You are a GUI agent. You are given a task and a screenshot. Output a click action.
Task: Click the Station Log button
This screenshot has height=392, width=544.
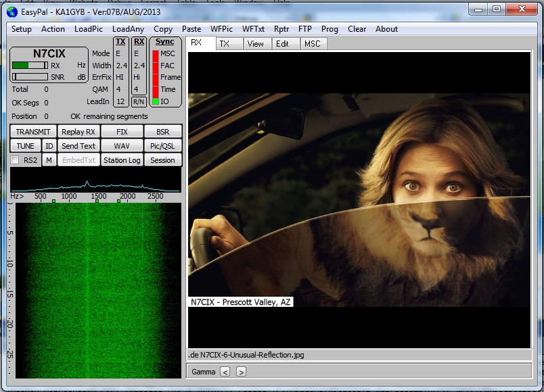click(x=122, y=160)
